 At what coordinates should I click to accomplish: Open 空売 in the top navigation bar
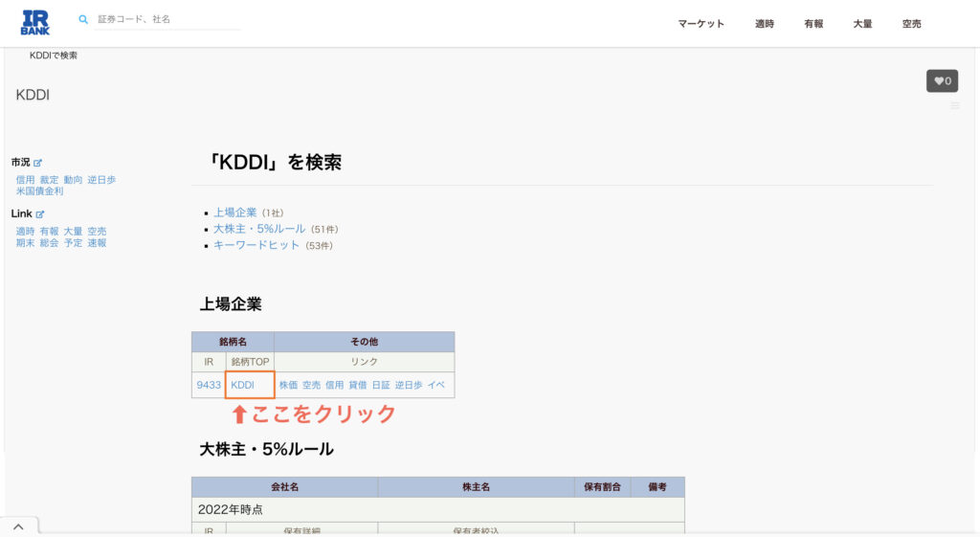click(911, 24)
